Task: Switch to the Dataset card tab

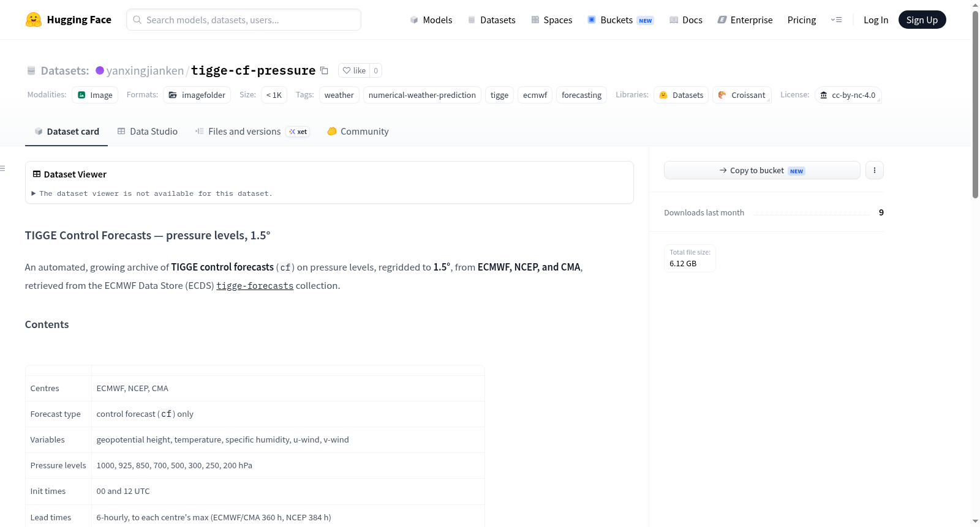Action: click(67, 132)
